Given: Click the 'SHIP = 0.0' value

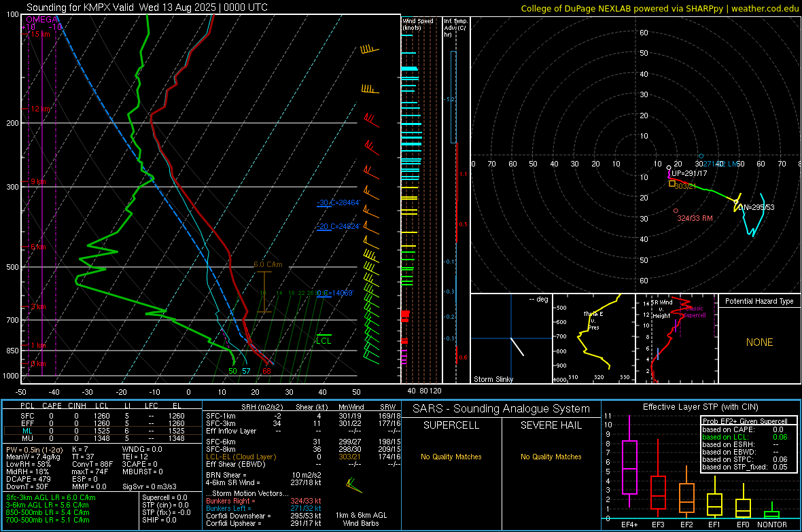Looking at the screenshot, I should [x=159, y=520].
